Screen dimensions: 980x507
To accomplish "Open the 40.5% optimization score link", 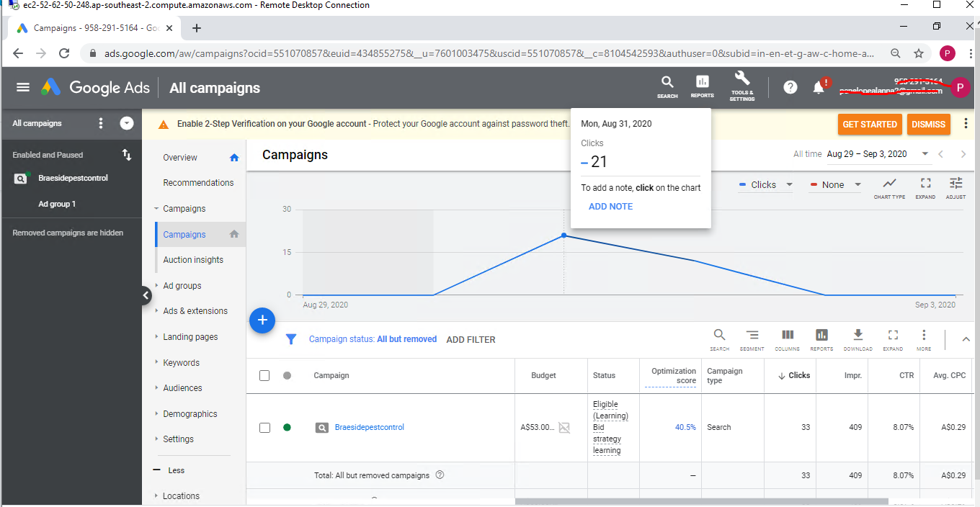I will pyautogui.click(x=685, y=428).
